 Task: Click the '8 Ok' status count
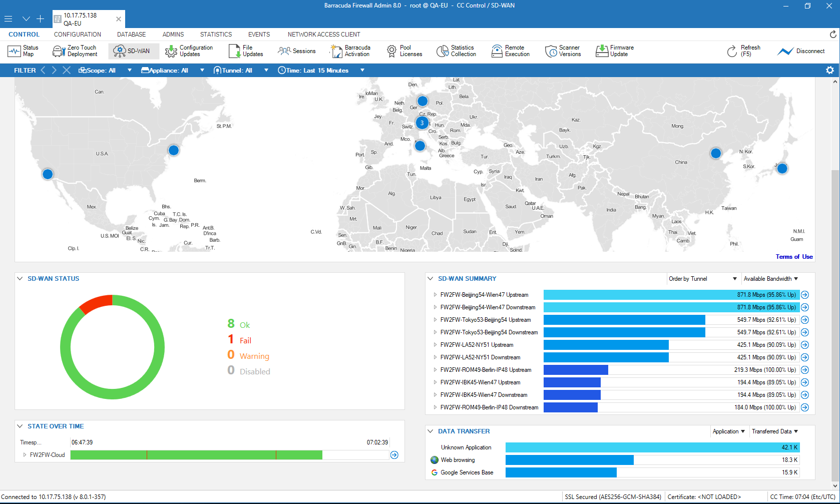(238, 324)
